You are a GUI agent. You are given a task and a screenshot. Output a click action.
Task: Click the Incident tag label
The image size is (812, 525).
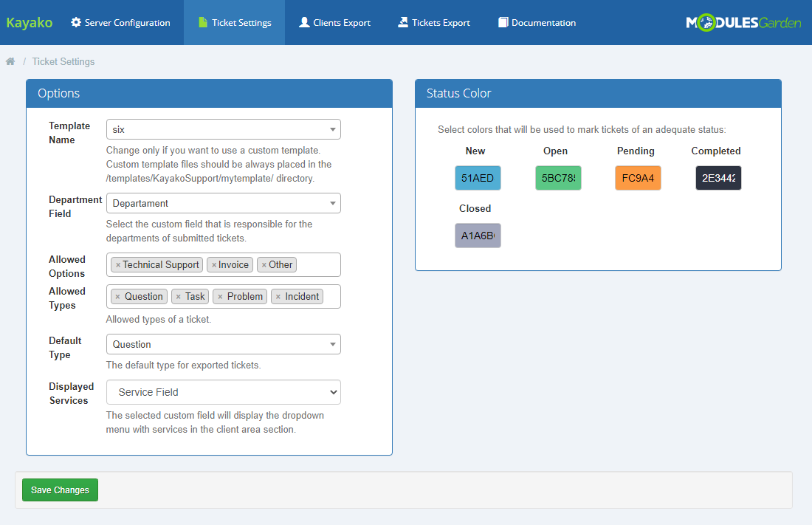point(302,296)
